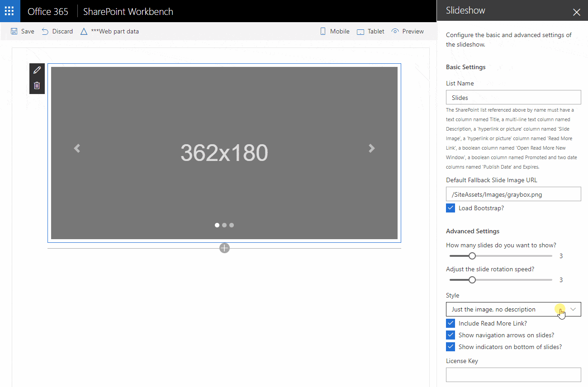Click the slide rotation speed slider handle
This screenshot has width=588, height=387.
point(472,280)
